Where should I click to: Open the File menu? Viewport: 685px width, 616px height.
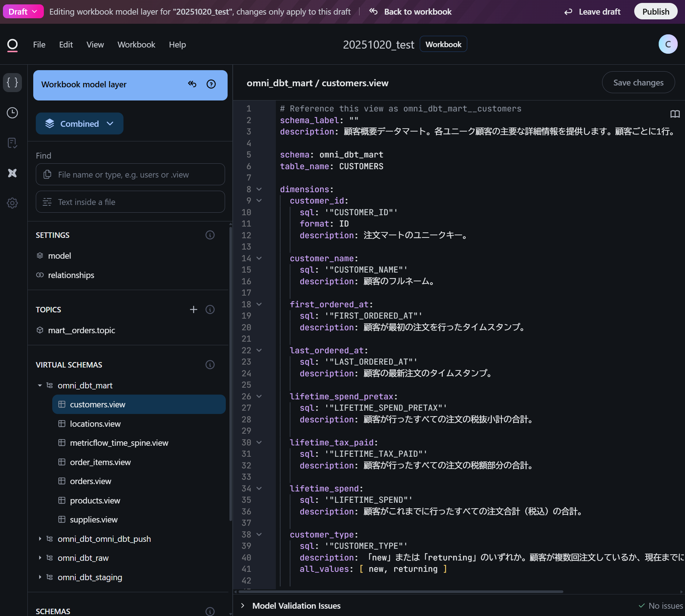(39, 45)
